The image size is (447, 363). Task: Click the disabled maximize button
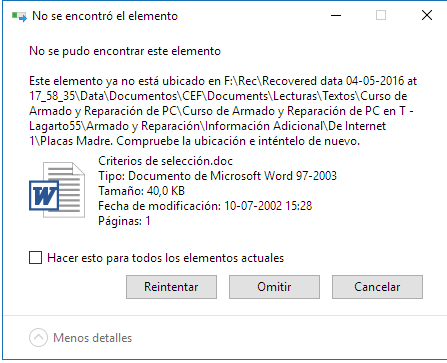(x=381, y=15)
